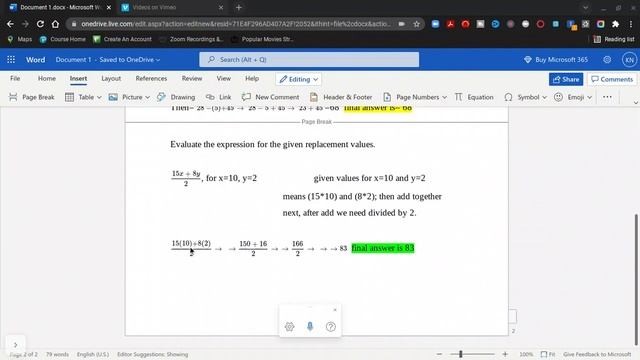Viewport: 640px width, 360px height.
Task: Go back in browser
Action: coord(10,24)
